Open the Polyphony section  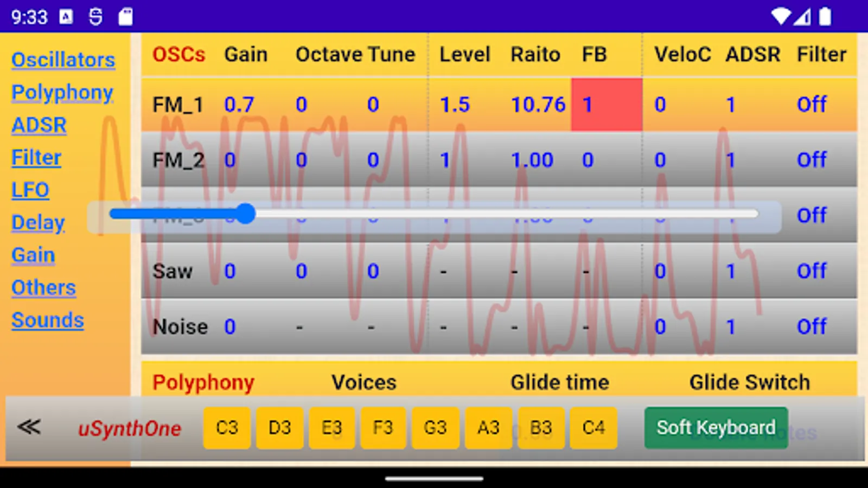[x=62, y=92]
